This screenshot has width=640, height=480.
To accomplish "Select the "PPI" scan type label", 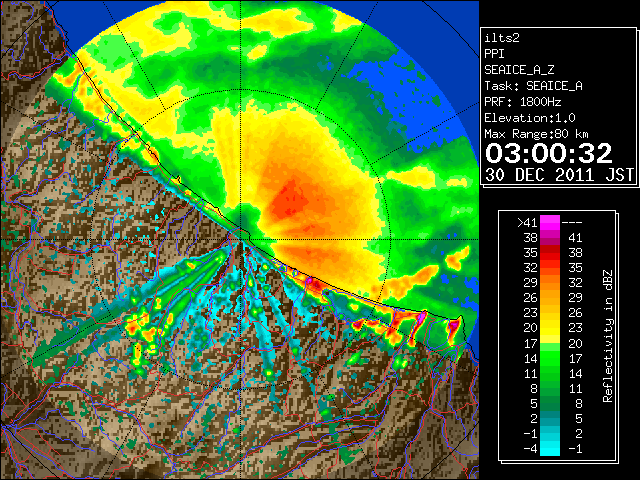I will (x=494, y=54).
